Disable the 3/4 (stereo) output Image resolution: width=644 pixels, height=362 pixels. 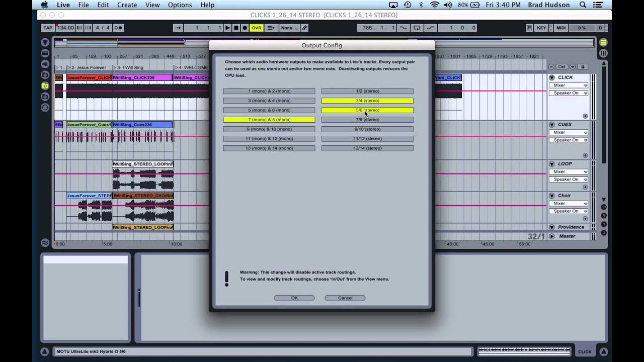367,101
